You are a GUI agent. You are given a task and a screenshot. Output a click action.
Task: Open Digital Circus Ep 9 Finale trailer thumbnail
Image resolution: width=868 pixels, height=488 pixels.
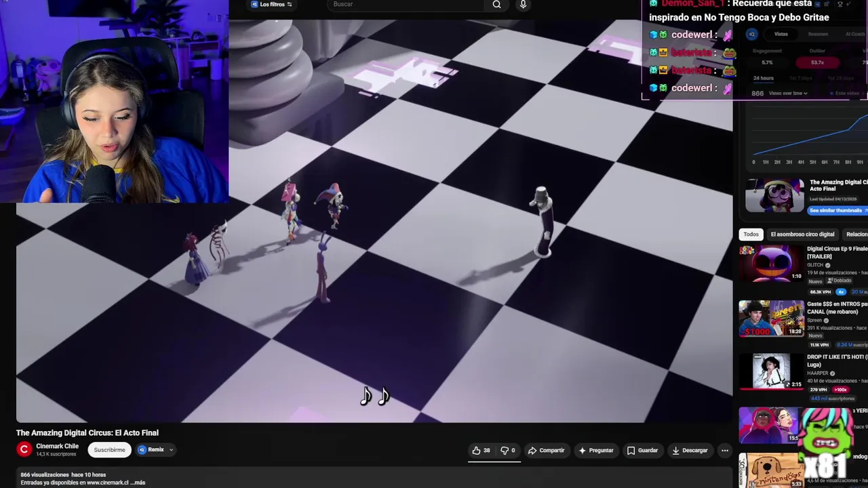click(771, 264)
